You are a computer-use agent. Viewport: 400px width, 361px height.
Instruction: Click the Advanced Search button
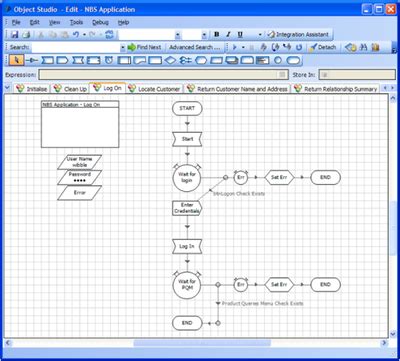[195, 47]
